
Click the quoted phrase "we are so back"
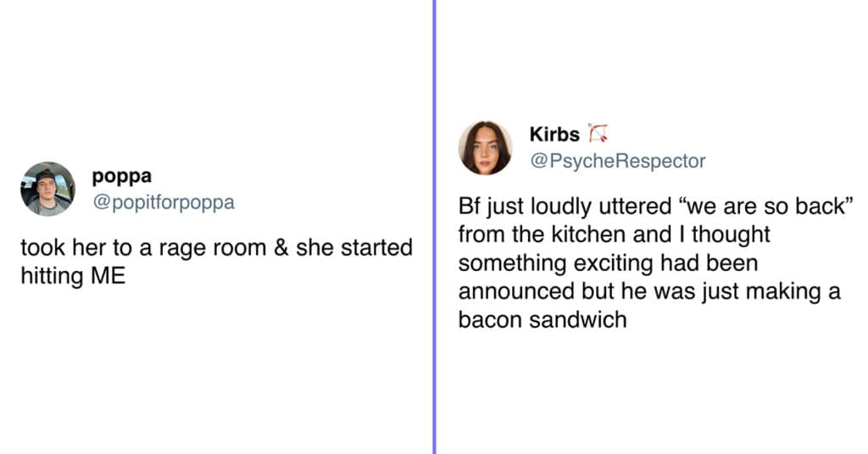(765, 207)
